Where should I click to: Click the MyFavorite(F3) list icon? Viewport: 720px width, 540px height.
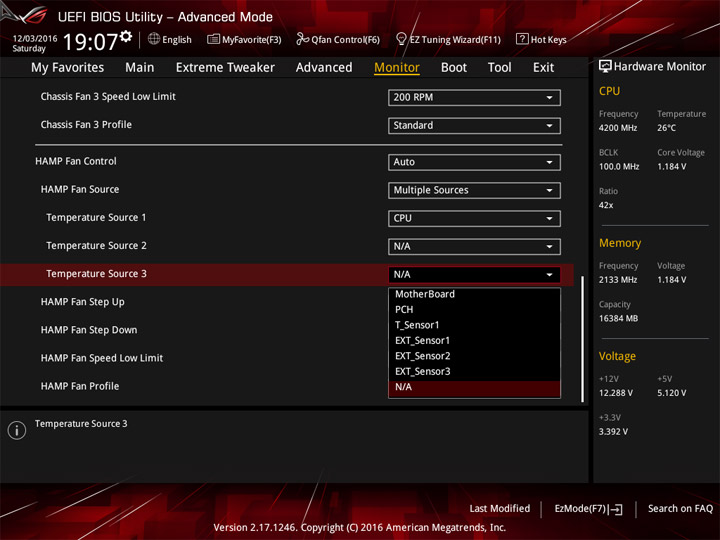(213, 39)
